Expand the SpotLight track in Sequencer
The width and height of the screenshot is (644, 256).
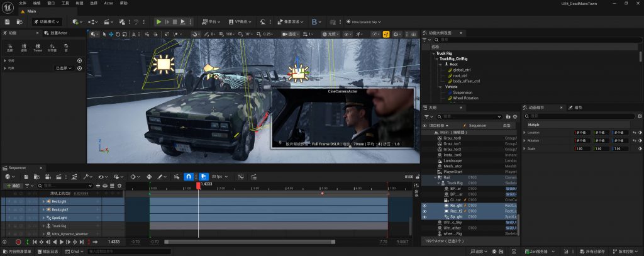click(43, 218)
